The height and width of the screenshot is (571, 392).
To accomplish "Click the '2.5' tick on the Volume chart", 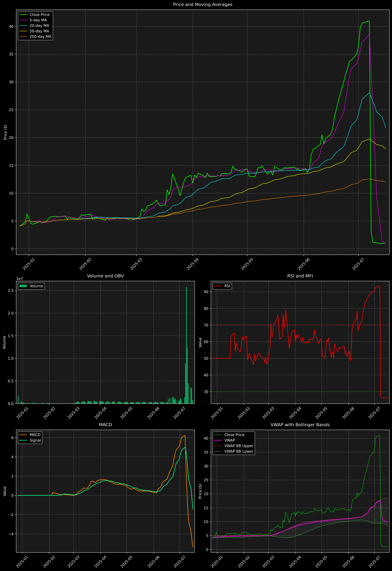I will [x=11, y=290].
